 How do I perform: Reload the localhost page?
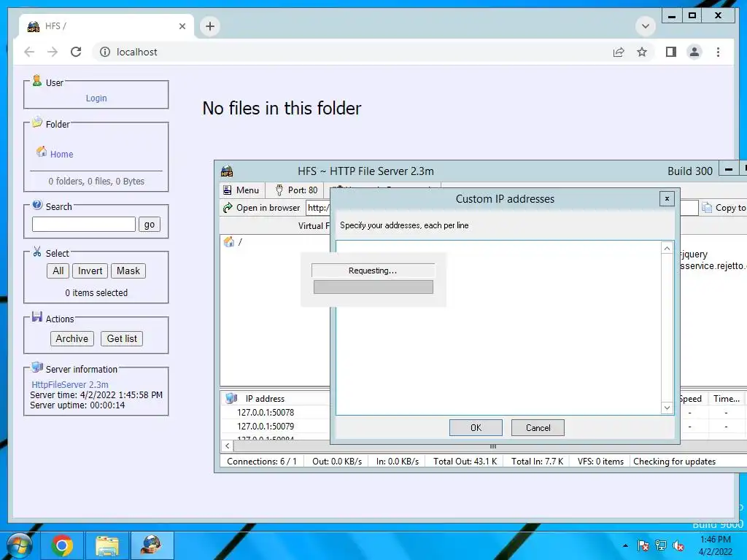(x=76, y=52)
